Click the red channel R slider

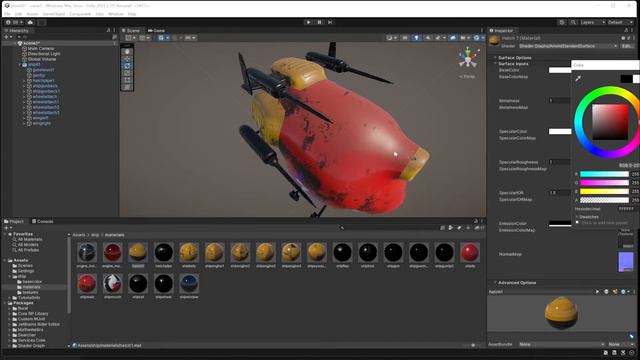pos(604,174)
